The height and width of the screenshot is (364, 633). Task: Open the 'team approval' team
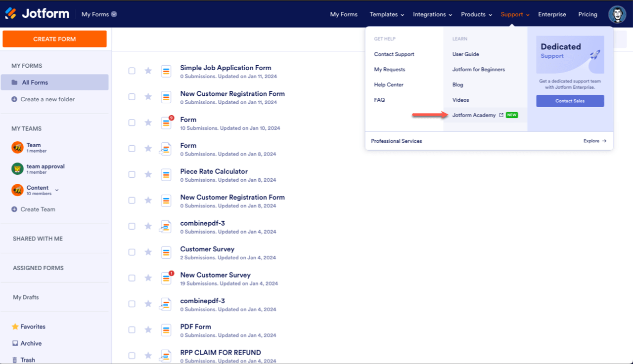coord(38,168)
